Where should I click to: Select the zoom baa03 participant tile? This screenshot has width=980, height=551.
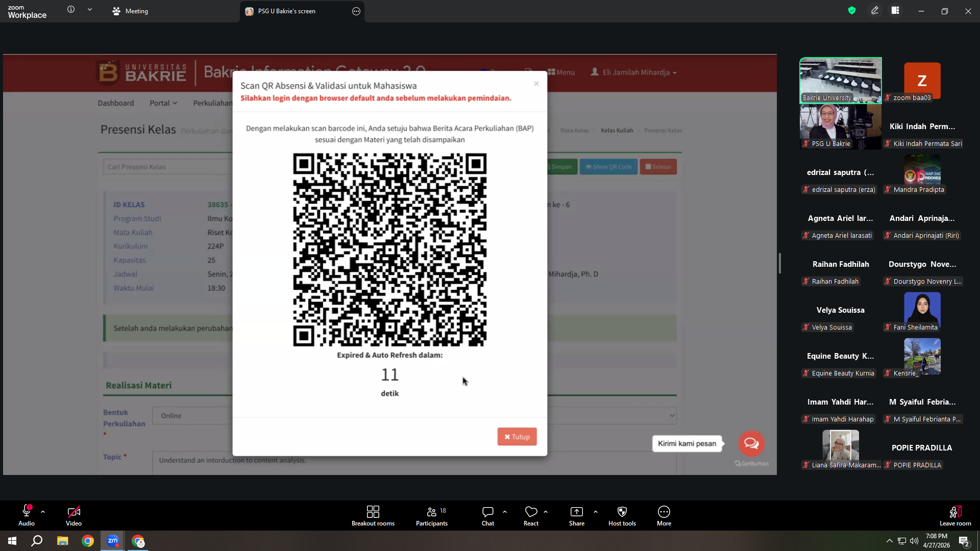coord(922,81)
